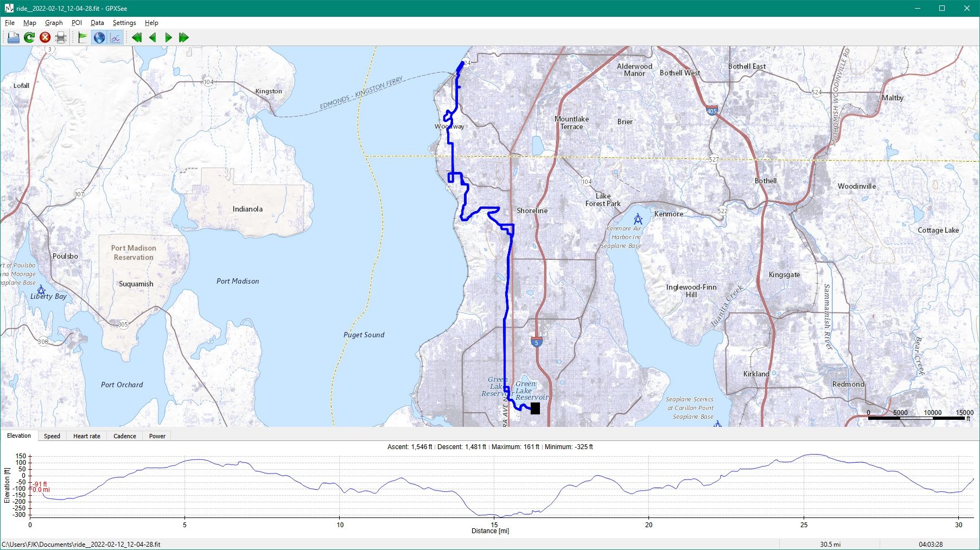Click the Print toolbar icon
This screenshot has width=980, height=550.
(61, 37)
